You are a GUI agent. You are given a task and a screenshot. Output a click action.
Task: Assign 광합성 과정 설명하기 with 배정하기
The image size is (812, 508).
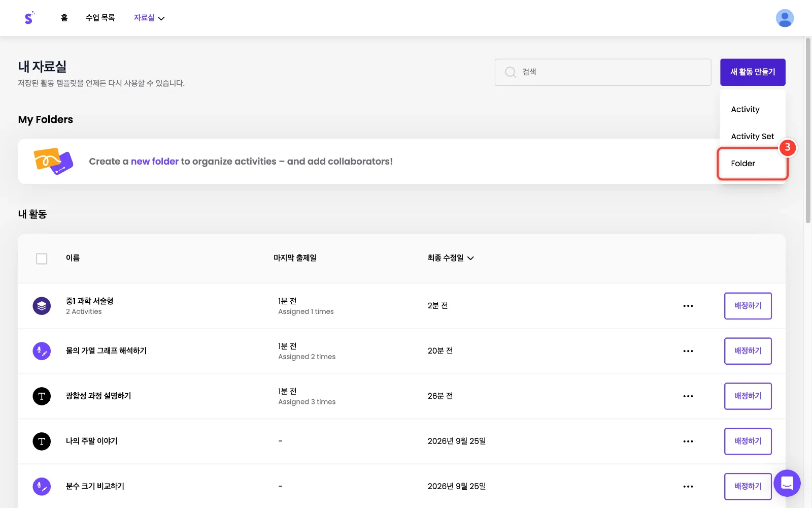(x=748, y=396)
